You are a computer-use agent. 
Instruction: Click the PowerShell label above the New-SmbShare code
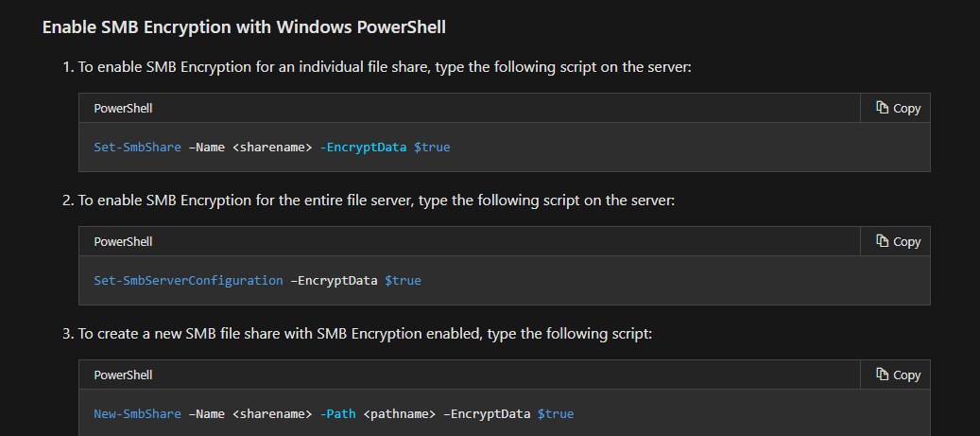pos(123,375)
